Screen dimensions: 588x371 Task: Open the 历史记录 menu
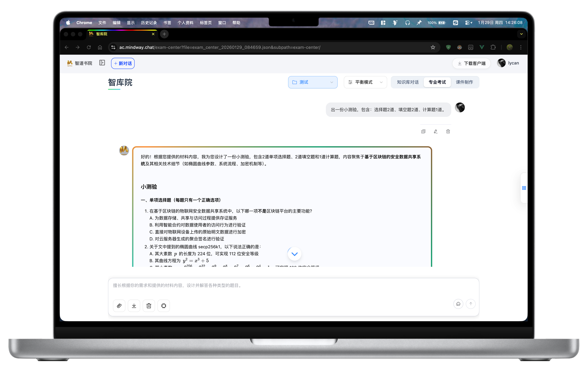(x=149, y=23)
